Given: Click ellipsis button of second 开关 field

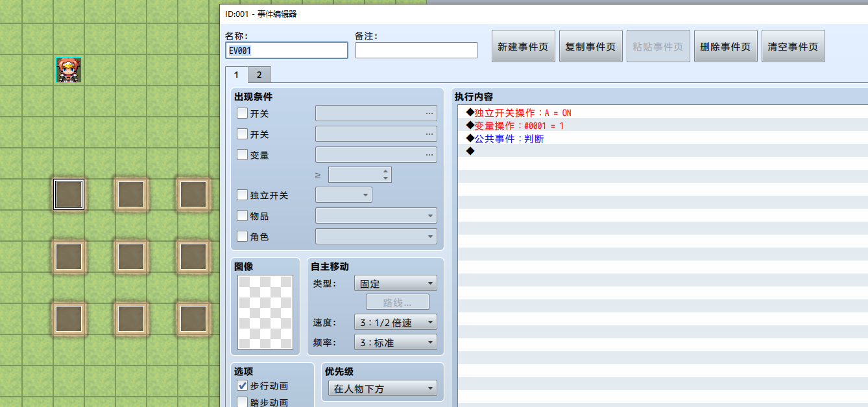Looking at the screenshot, I should [429, 134].
